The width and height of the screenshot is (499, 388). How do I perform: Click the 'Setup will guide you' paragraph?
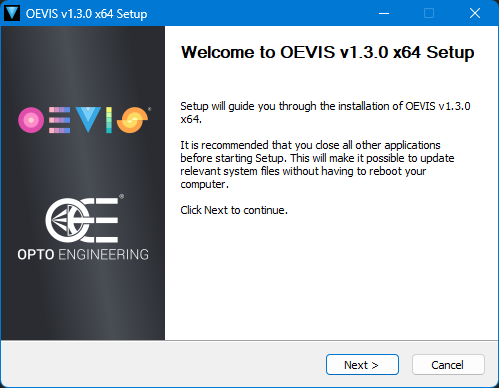[x=325, y=113]
